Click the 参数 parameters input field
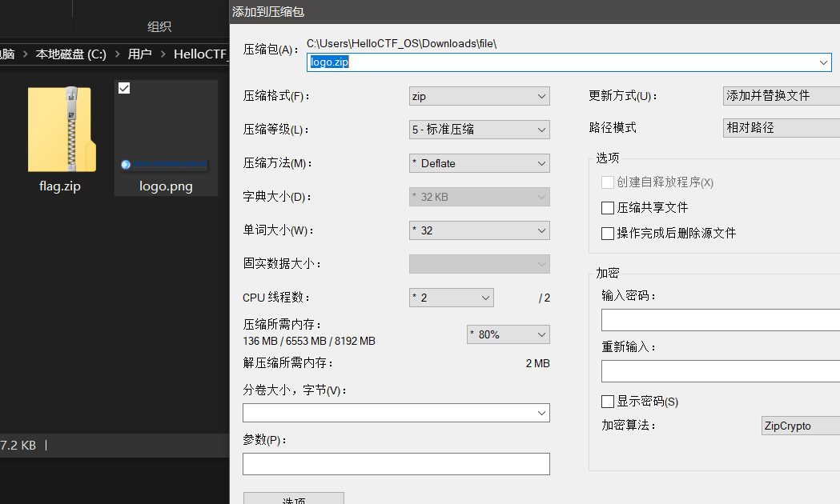The height and width of the screenshot is (504, 840). [x=396, y=464]
